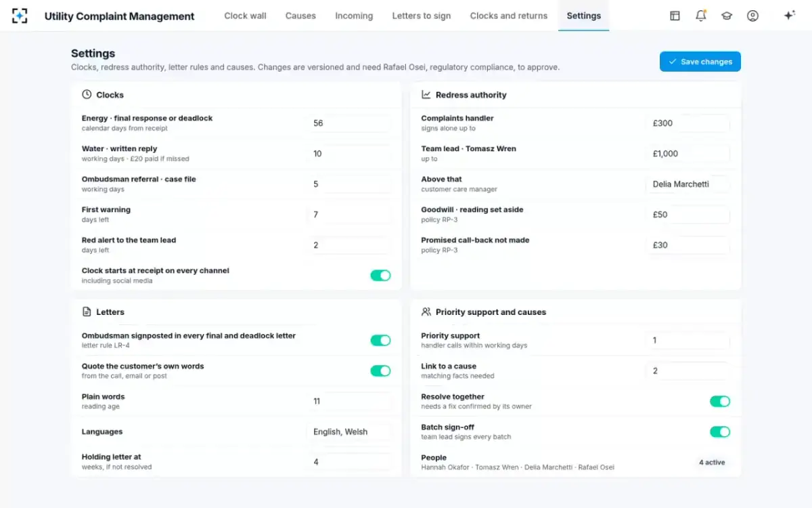The image size is (812, 508).
Task: Click the Clocks section clock icon
Action: click(x=87, y=95)
